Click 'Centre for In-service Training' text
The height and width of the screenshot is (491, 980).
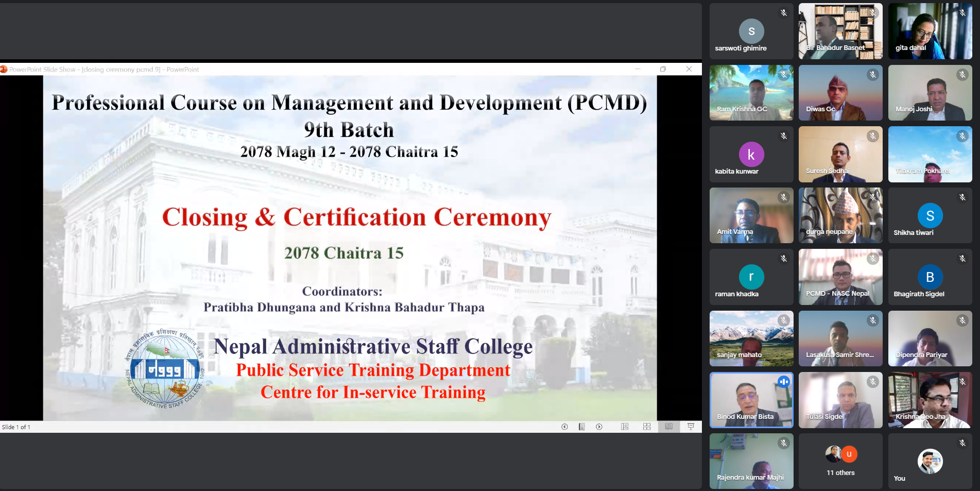coord(373,393)
